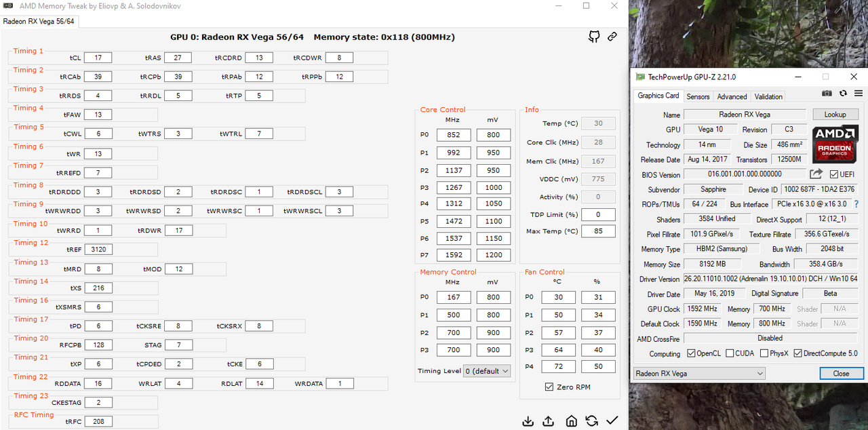The width and height of the screenshot is (868, 430).
Task: Click the tMOD value field showing 12
Action: coord(178,269)
